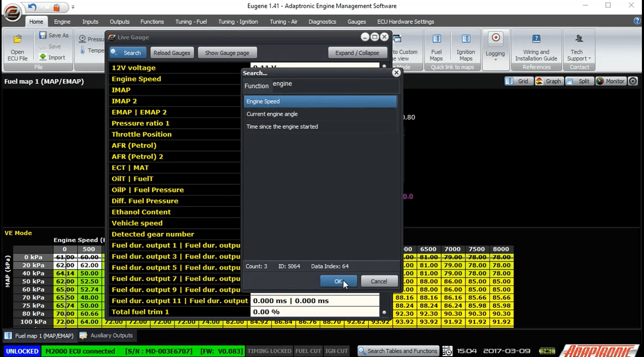Viewport: 644px width, 357px height.
Task: Switch fuel map to Graph view
Action: (x=548, y=81)
